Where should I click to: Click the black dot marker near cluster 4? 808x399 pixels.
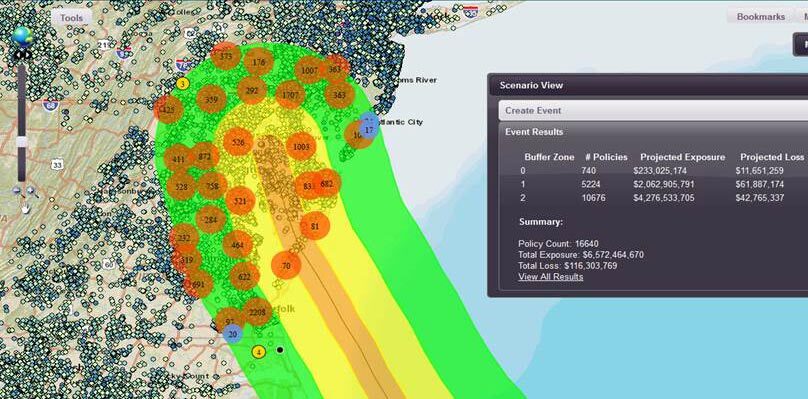pos(280,350)
